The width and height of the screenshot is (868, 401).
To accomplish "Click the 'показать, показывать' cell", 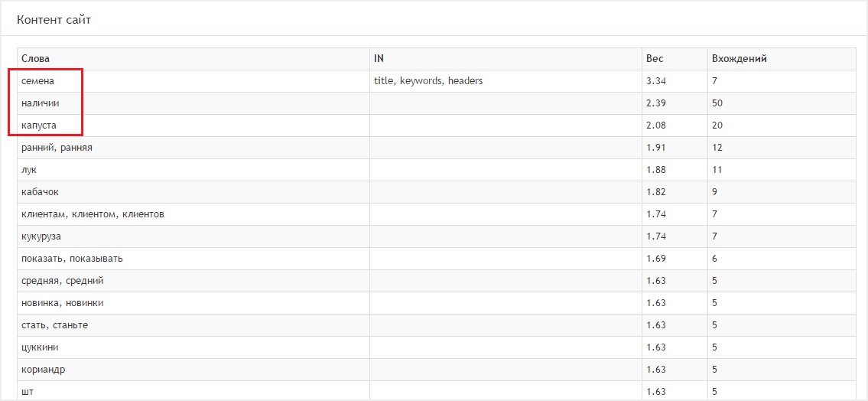I will click(72, 258).
